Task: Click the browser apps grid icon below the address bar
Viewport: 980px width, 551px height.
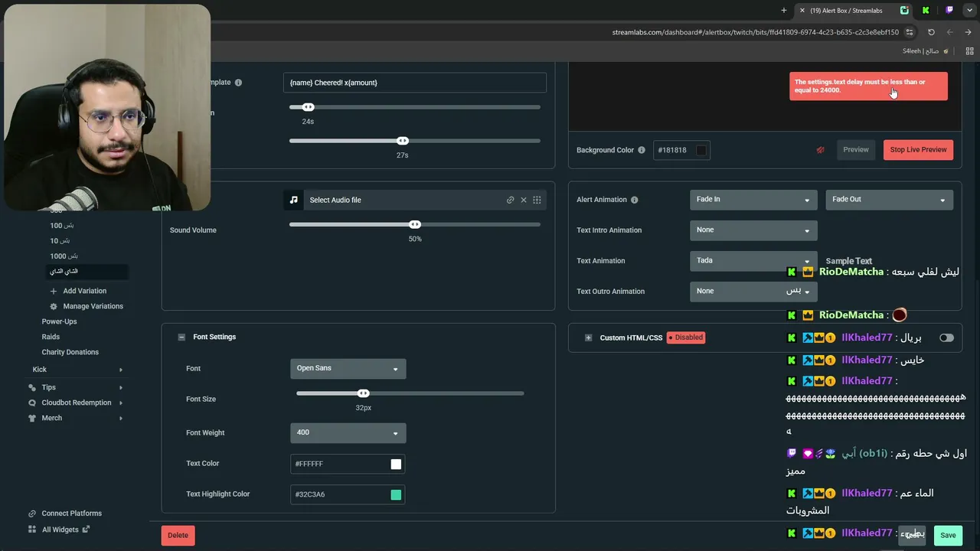Action: point(968,51)
